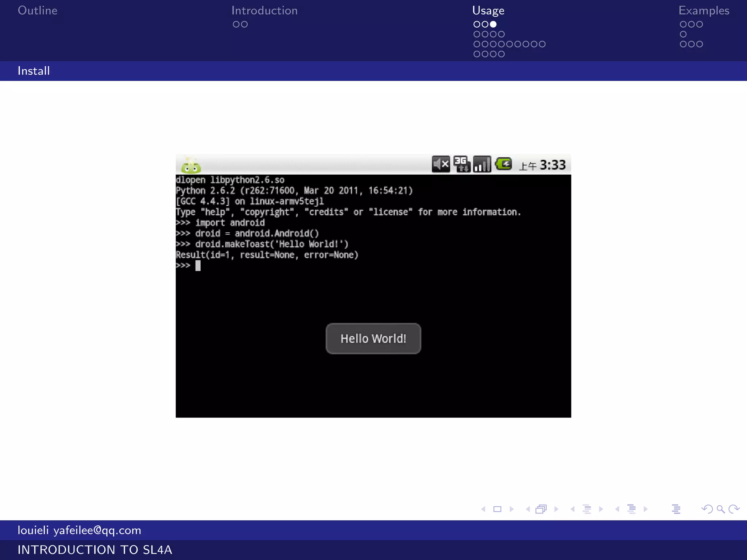Open the Outline section in header
This screenshot has height=560, width=747.
tap(38, 11)
